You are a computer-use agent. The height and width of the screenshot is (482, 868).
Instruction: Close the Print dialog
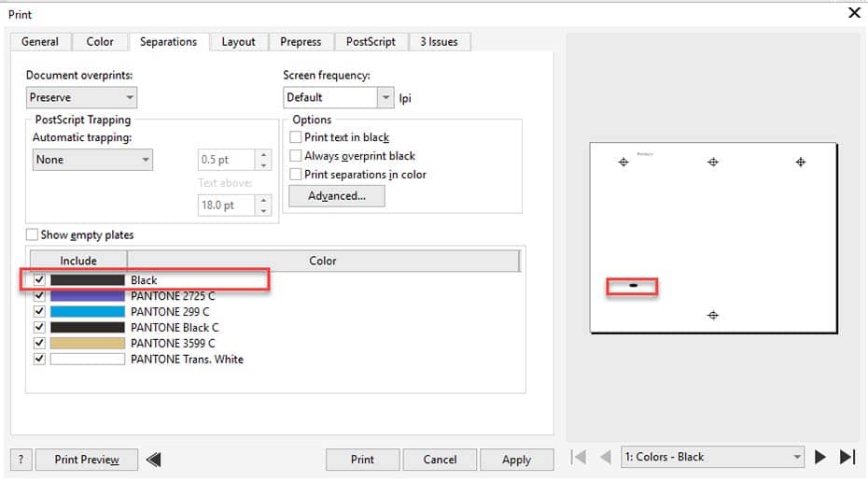pos(854,13)
